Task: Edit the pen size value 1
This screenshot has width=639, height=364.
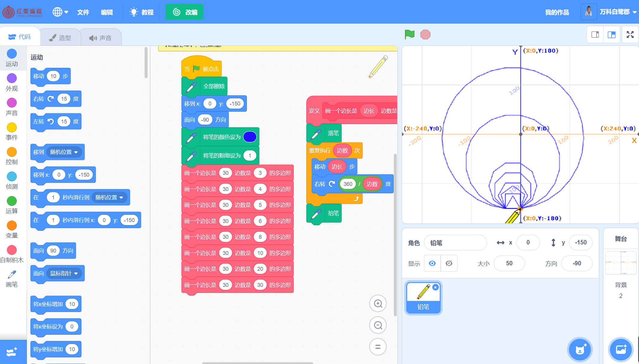Action: tap(250, 155)
